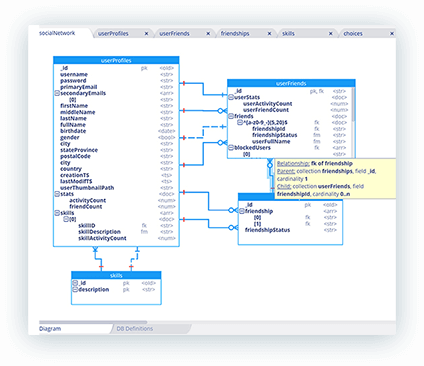Viewport: 424px width, 366px height.
Task: Close the friendships tab
Action: tap(269, 34)
